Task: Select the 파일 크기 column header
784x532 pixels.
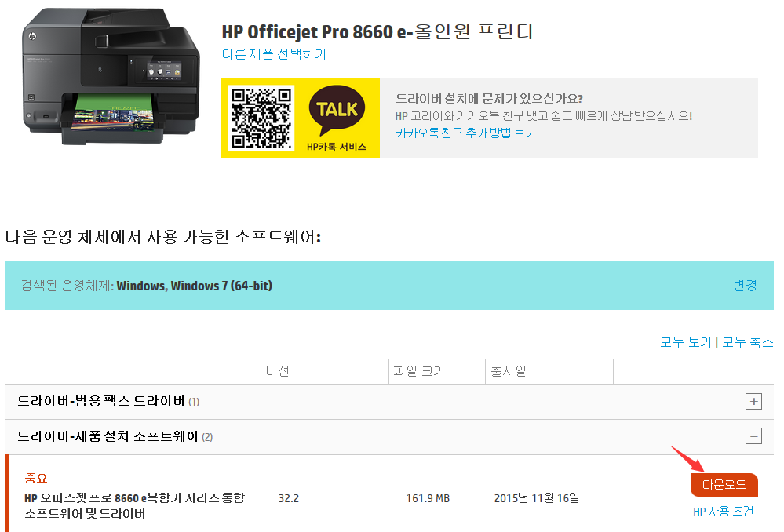Action: (419, 371)
